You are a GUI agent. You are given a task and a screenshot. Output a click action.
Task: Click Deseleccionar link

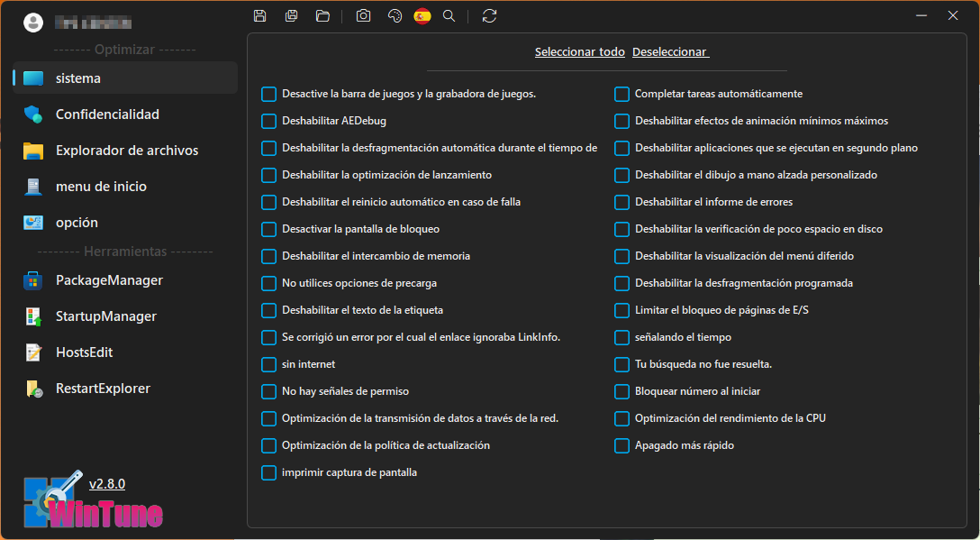[x=671, y=52]
